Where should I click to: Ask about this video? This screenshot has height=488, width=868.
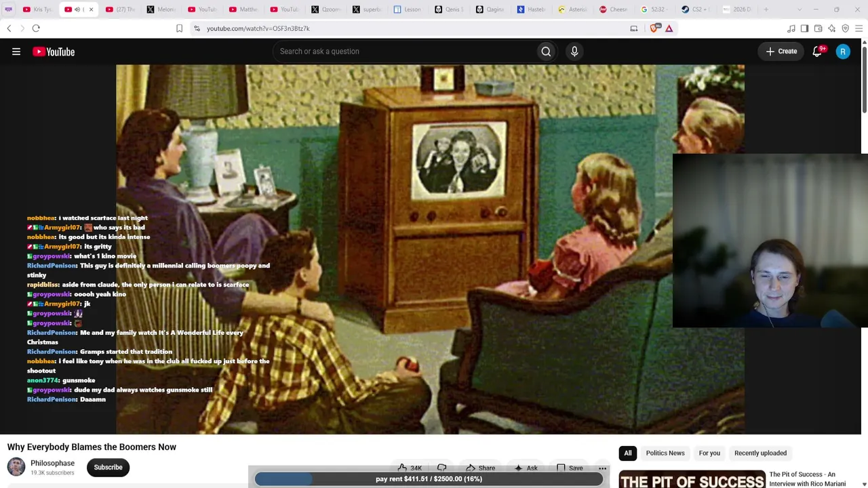click(x=526, y=468)
